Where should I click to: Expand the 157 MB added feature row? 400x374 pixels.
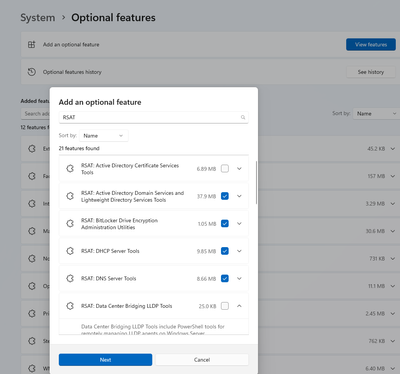coord(393,176)
